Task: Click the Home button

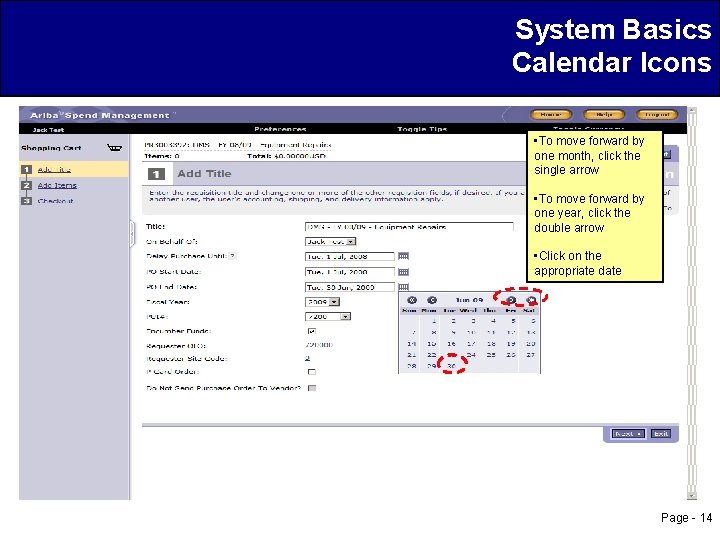Action: pyautogui.click(x=551, y=114)
